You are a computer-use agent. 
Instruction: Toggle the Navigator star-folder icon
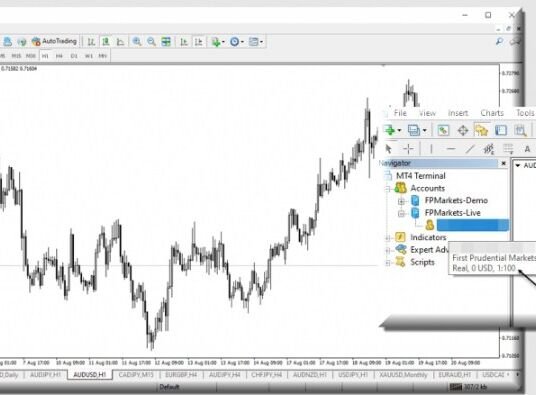pyautogui.click(x=481, y=130)
